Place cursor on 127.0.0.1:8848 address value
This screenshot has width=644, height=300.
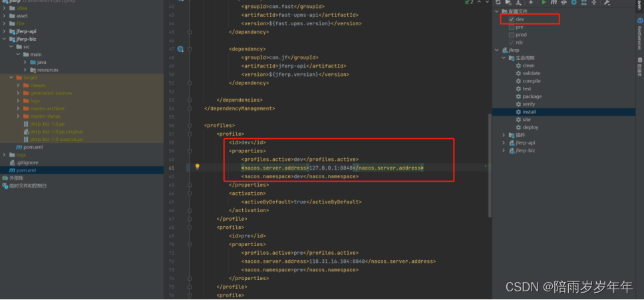[x=331, y=168]
